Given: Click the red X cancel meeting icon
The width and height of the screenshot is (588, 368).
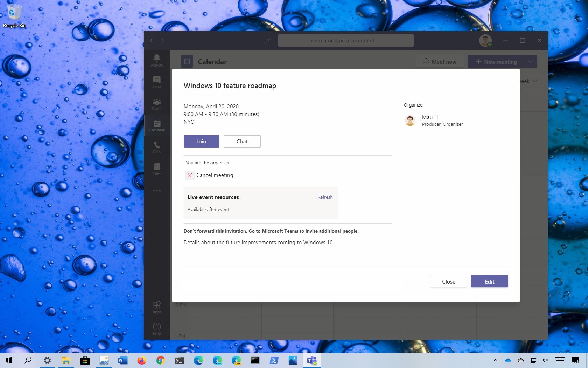Looking at the screenshot, I should [190, 175].
